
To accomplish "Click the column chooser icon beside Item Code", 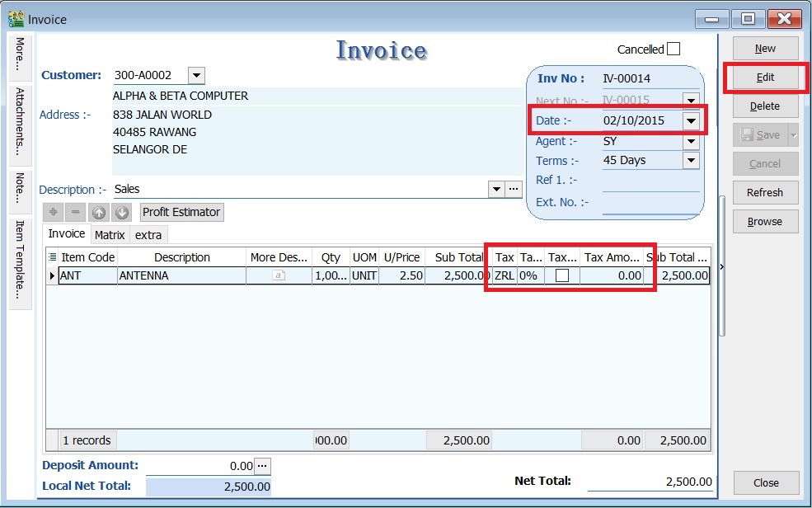I will [x=53, y=257].
